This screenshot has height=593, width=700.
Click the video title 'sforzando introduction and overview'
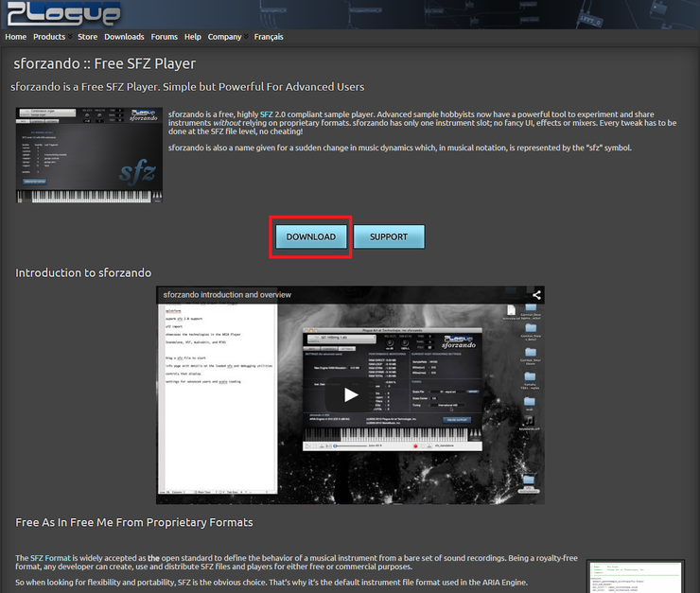coord(227,294)
